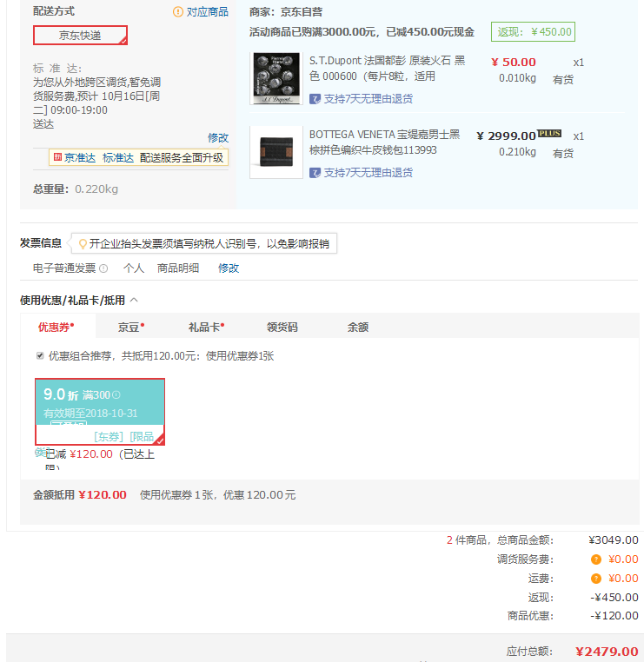Image resolution: width=644 pixels, height=662 pixels.
Task: Click the 返现 -¥450.00 value in summary
Action: [614, 598]
